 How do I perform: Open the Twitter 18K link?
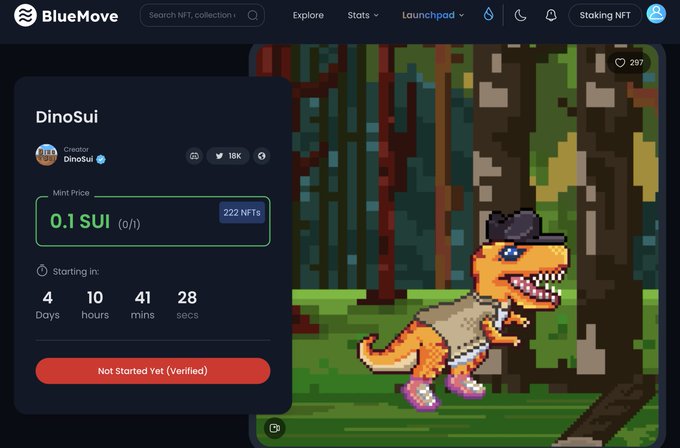point(228,156)
